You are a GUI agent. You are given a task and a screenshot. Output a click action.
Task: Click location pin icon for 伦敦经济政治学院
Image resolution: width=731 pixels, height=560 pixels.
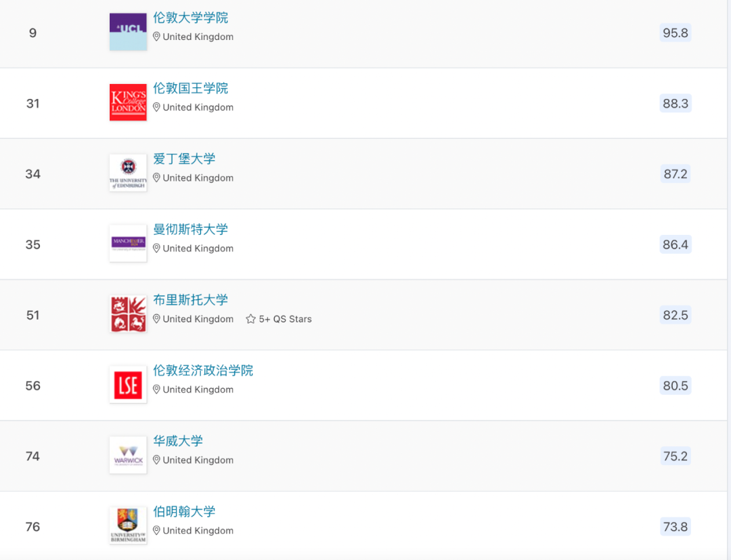(x=156, y=389)
